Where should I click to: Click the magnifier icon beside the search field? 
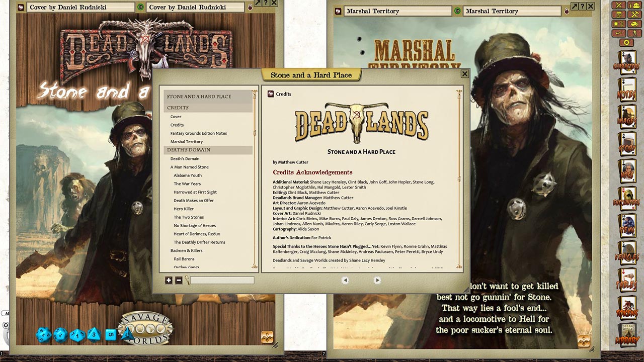(x=187, y=281)
